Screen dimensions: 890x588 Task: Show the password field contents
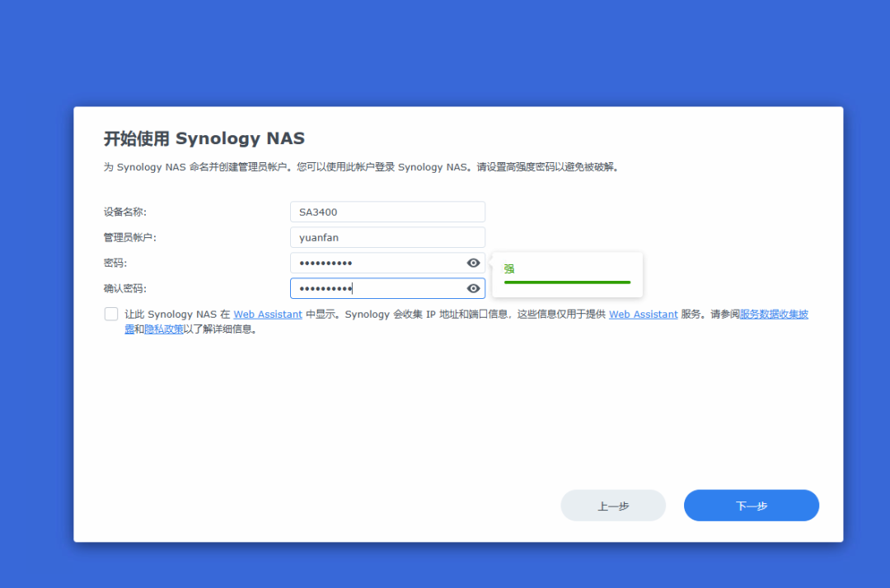[x=473, y=263]
